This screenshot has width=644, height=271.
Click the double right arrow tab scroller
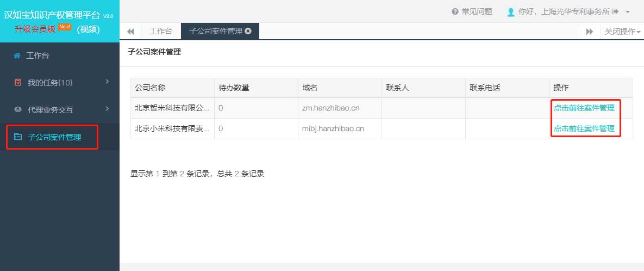(x=589, y=31)
